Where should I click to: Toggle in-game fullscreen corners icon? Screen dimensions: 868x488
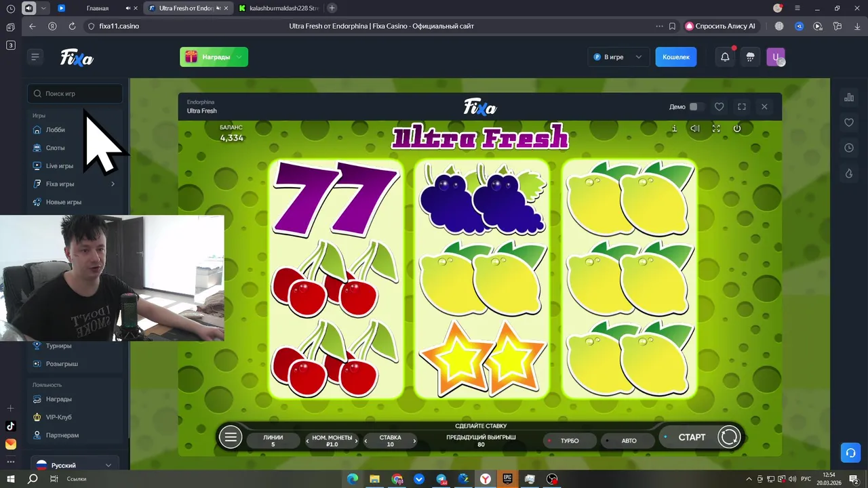click(716, 128)
